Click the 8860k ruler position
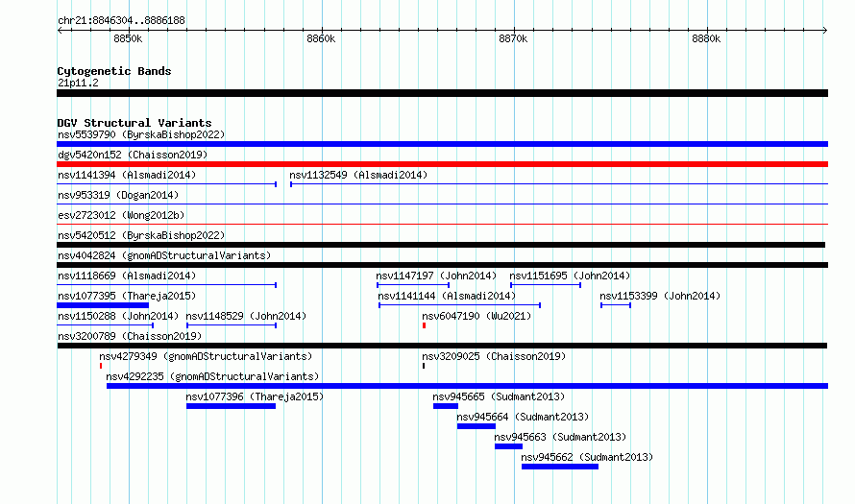The width and height of the screenshot is (855, 504). coord(321,38)
